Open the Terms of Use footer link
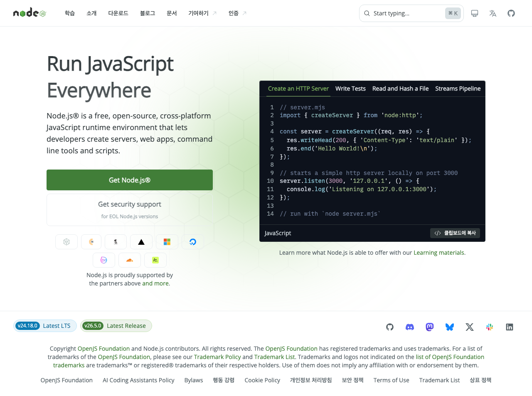The height and width of the screenshot is (396, 532). click(391, 380)
